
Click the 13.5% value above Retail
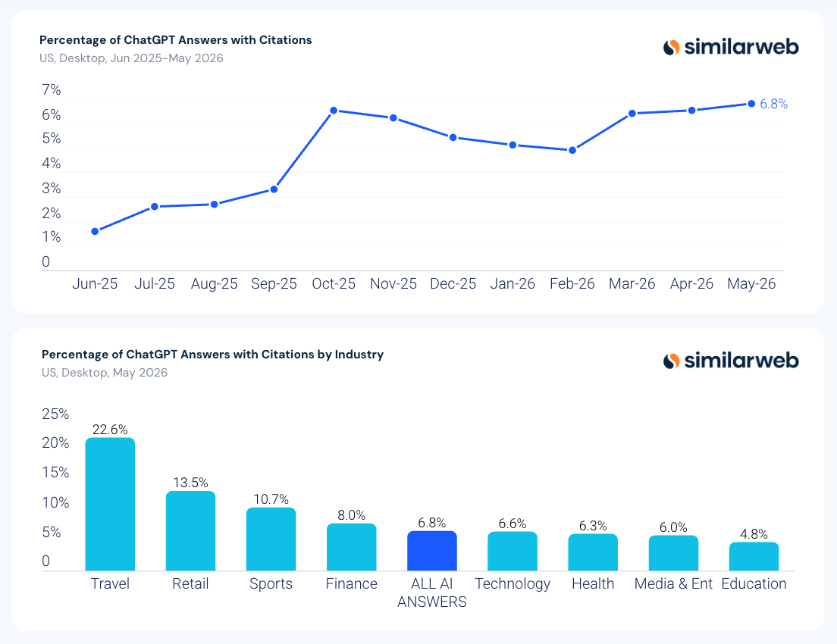click(190, 483)
